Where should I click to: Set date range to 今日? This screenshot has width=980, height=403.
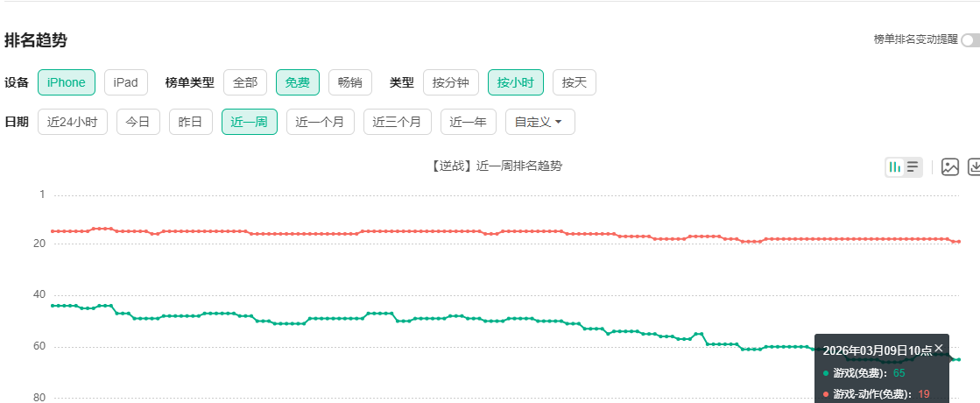tap(138, 122)
